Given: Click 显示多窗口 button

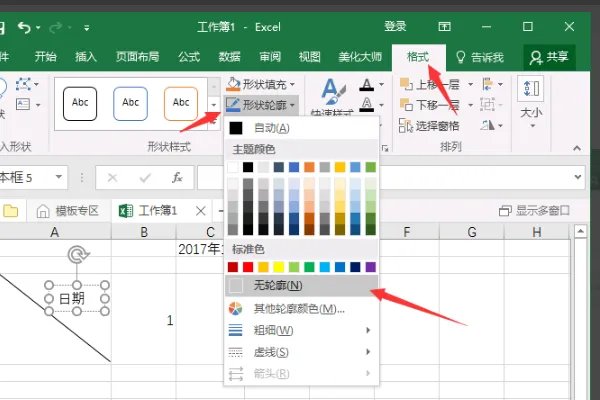Looking at the screenshot, I should [x=534, y=211].
